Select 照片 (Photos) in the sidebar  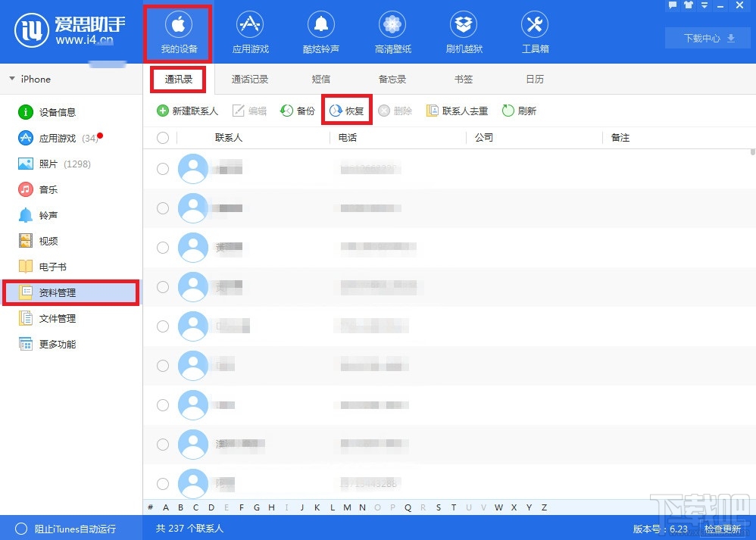click(45, 164)
